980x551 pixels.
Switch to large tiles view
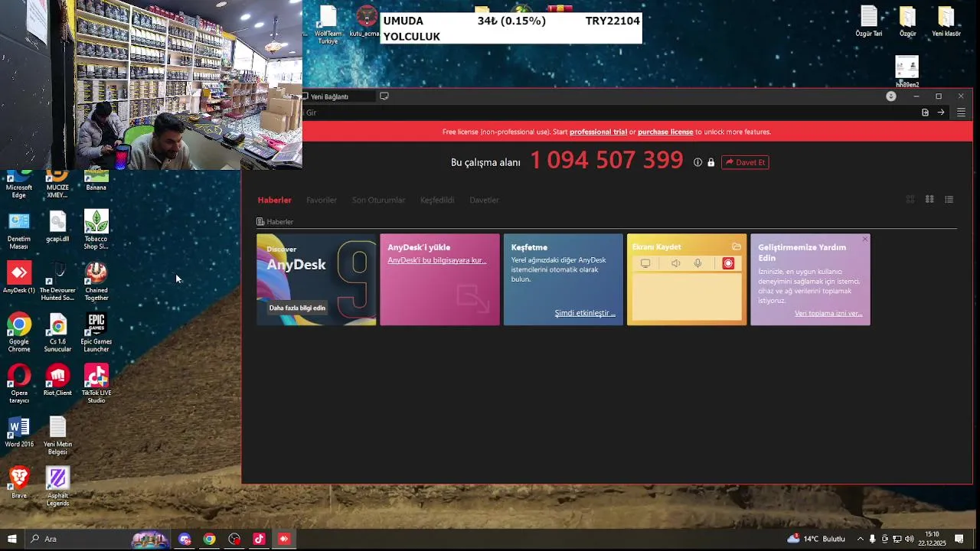[910, 200]
